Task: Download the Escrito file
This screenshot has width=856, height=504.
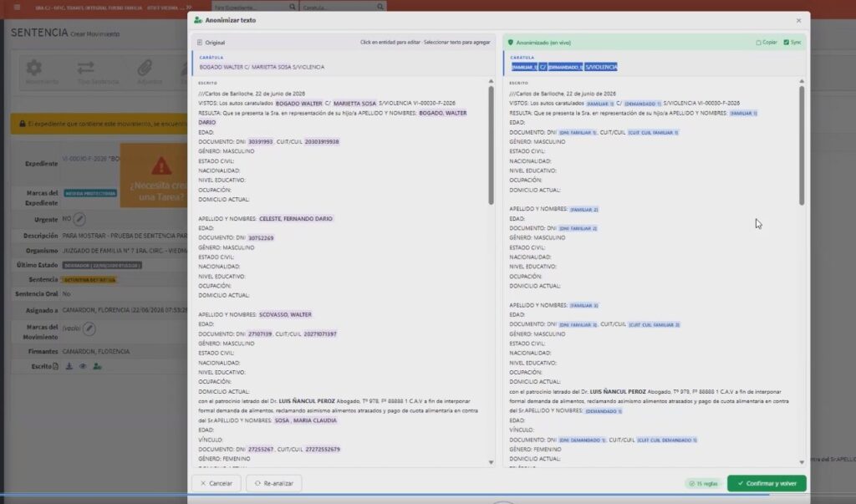Action: (69, 366)
